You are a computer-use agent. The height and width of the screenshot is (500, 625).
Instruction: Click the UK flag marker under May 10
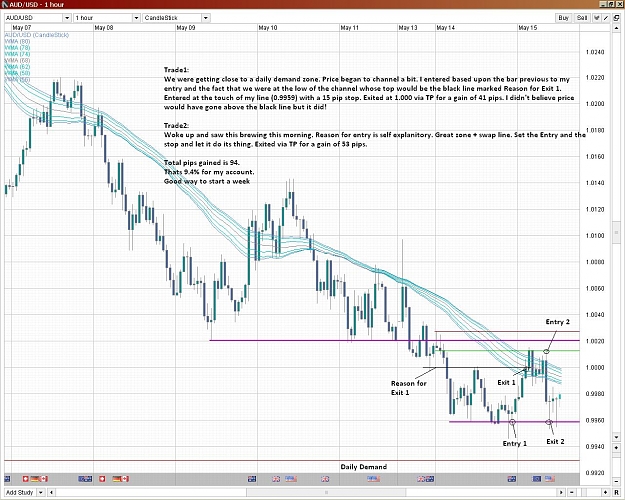click(276, 478)
